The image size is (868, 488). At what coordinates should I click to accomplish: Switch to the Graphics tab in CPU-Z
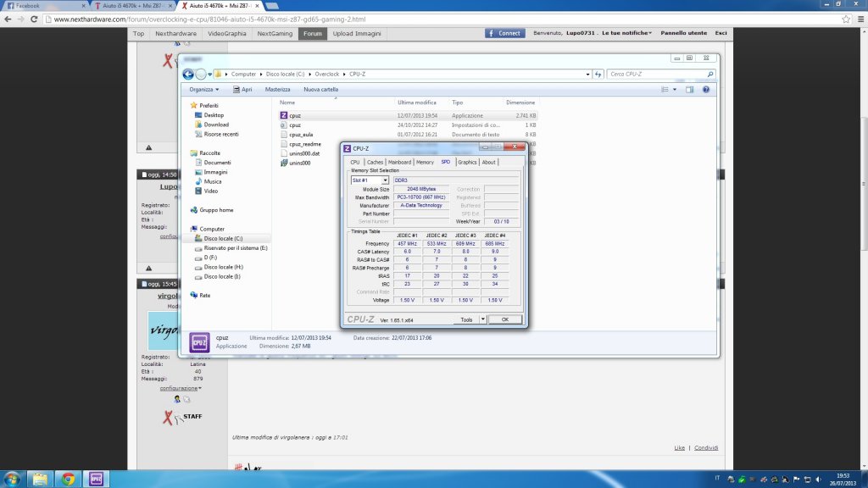tap(467, 162)
